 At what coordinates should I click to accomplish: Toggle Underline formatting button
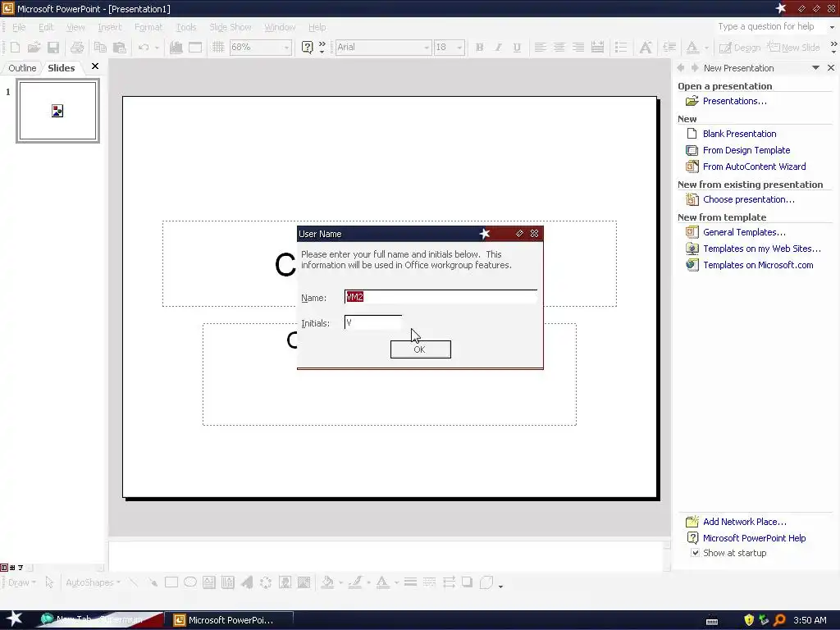(517, 47)
